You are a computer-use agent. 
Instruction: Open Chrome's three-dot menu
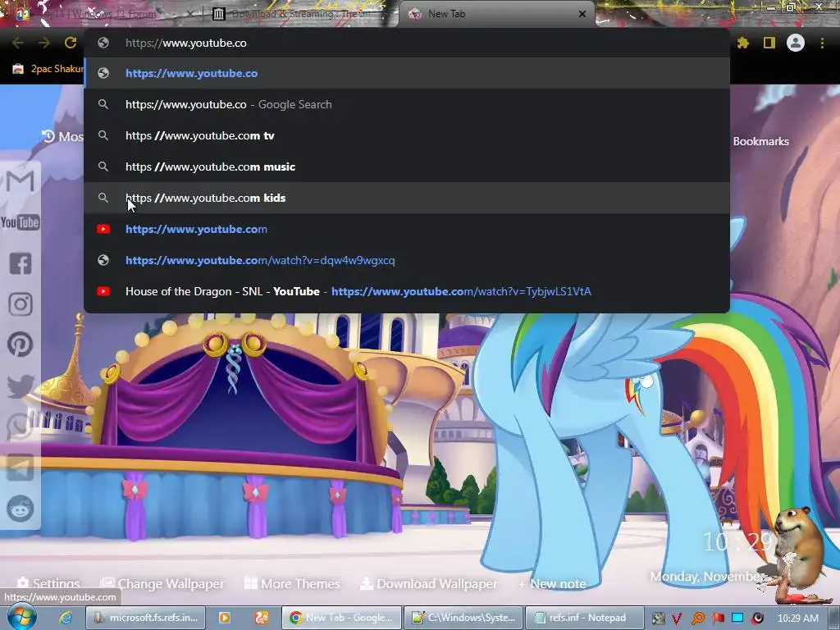tap(822, 43)
